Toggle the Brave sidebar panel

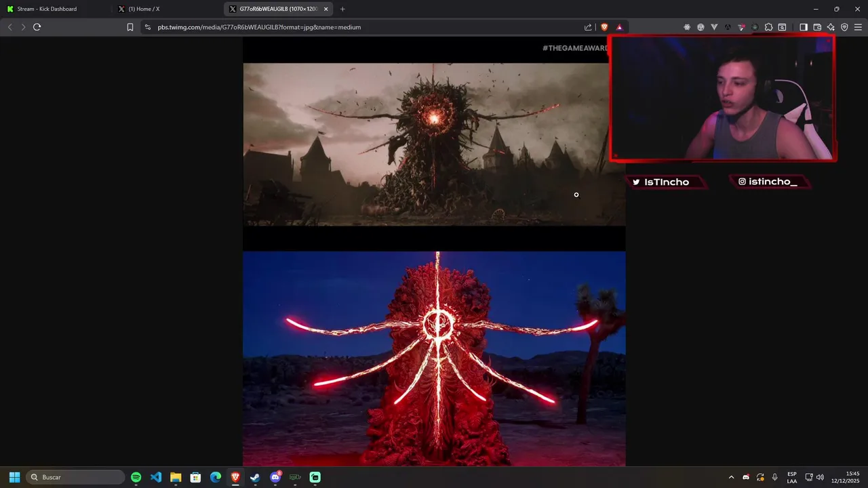tap(804, 27)
